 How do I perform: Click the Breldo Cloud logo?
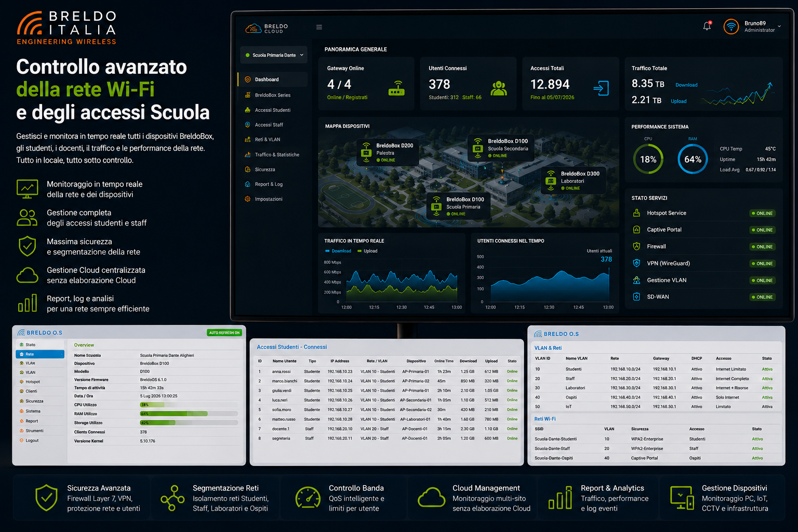click(x=267, y=28)
